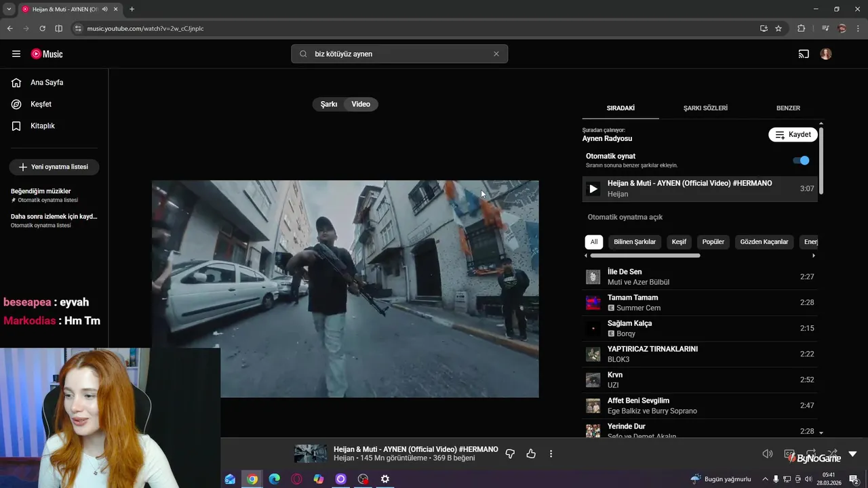Open the cast to device icon
868x488 pixels.
[804, 54]
